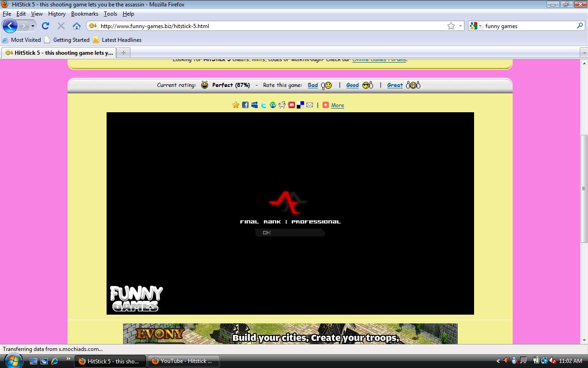Click the site favicon in the address bar
This screenshot has width=588, height=368.
(92, 26)
